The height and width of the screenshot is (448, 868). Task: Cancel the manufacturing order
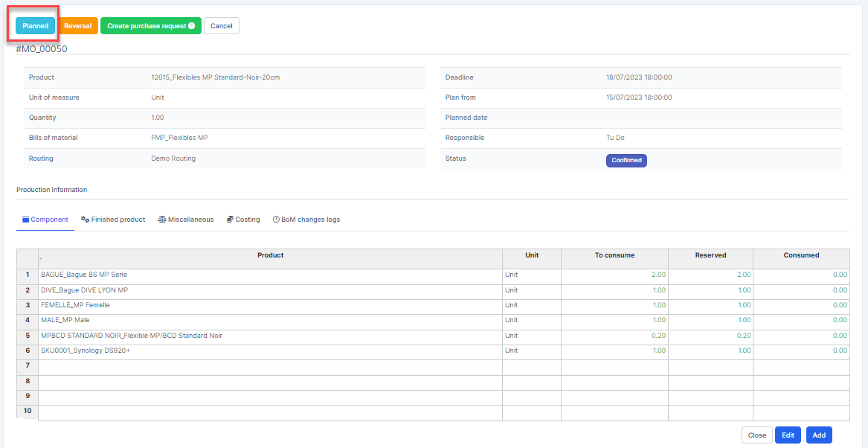(221, 26)
